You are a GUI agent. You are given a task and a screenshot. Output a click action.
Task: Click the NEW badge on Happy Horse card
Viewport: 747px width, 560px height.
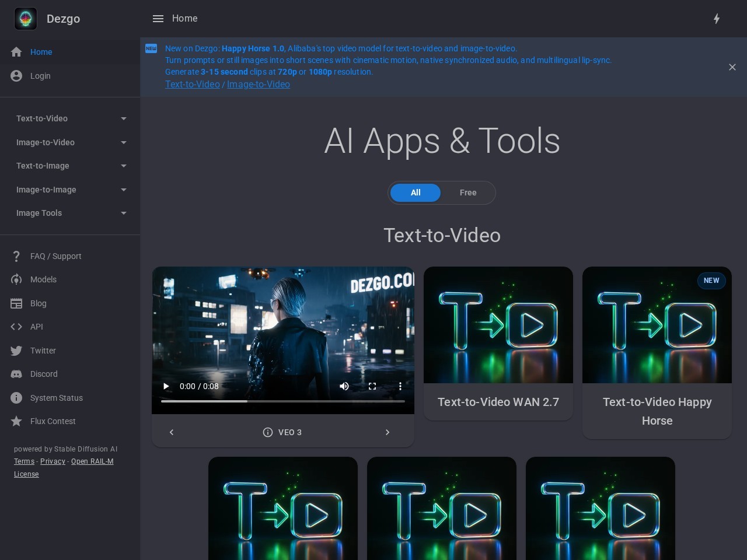(x=711, y=281)
